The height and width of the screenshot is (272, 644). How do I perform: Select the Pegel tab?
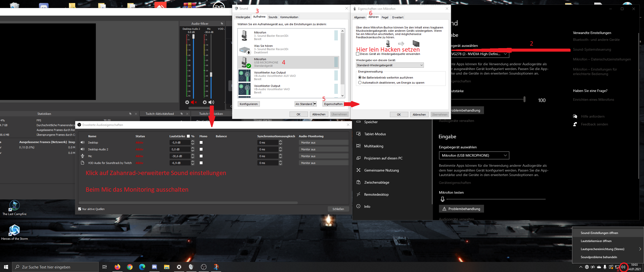385,17
